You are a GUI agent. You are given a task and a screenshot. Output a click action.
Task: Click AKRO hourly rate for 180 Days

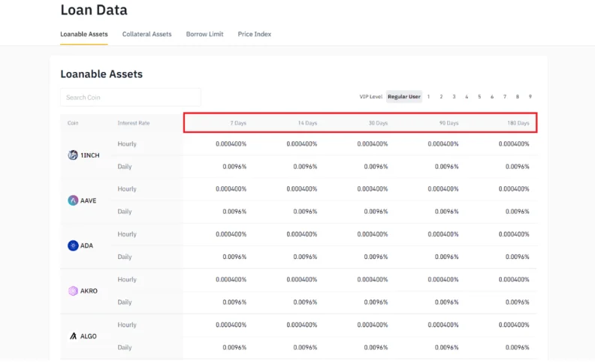tap(514, 279)
